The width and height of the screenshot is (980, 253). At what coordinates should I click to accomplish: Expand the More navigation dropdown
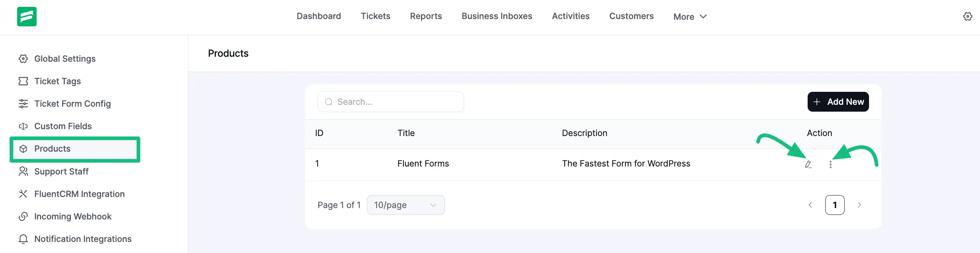pos(689,17)
